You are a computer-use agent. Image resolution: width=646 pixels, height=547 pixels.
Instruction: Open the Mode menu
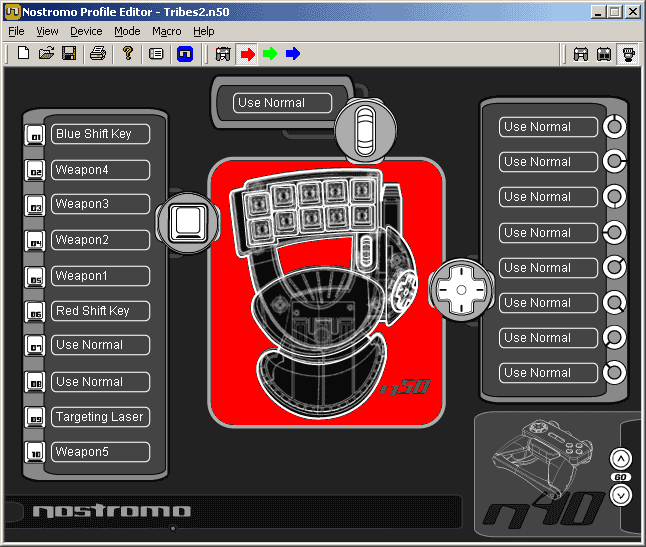pyautogui.click(x=127, y=31)
